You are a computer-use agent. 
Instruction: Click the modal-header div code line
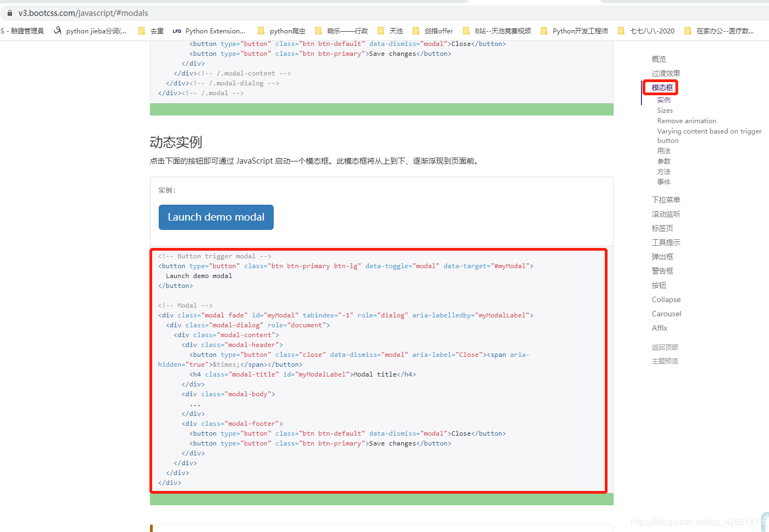pyautogui.click(x=232, y=345)
